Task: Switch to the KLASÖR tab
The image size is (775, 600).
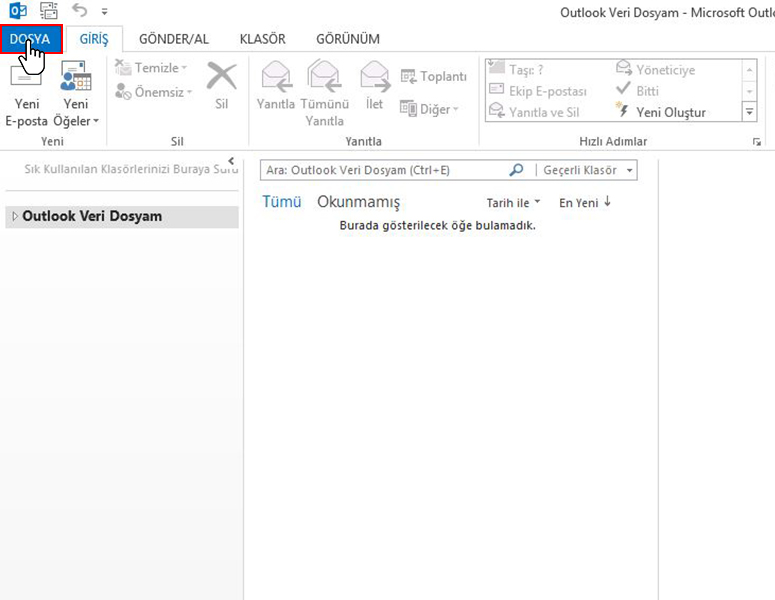Action: click(x=262, y=39)
